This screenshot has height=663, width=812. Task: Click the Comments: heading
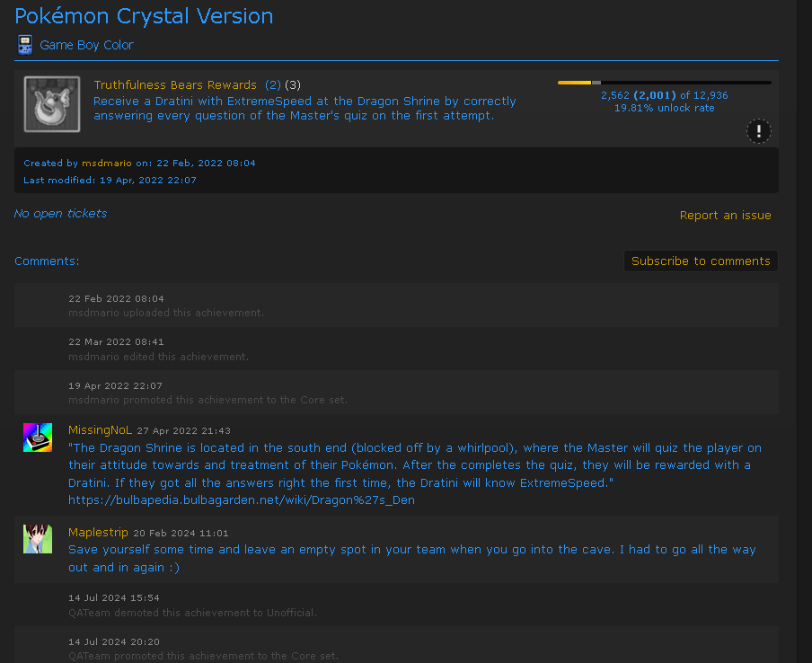[x=47, y=261]
